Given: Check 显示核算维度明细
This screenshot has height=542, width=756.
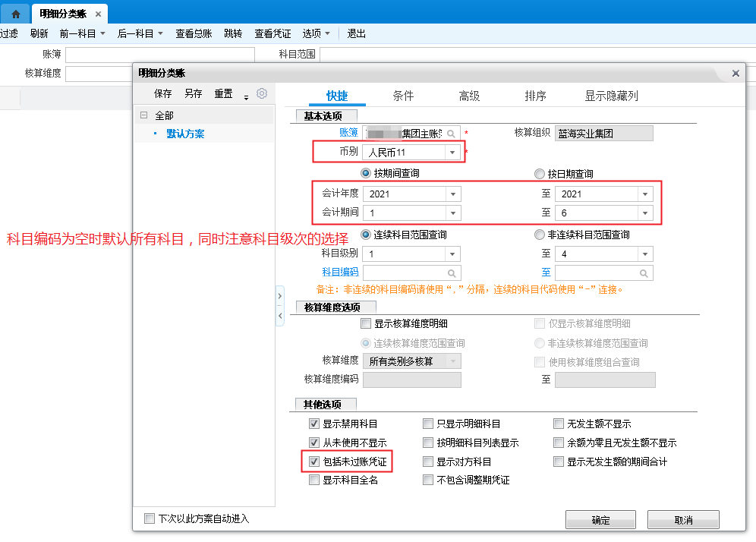Looking at the screenshot, I should pos(366,323).
